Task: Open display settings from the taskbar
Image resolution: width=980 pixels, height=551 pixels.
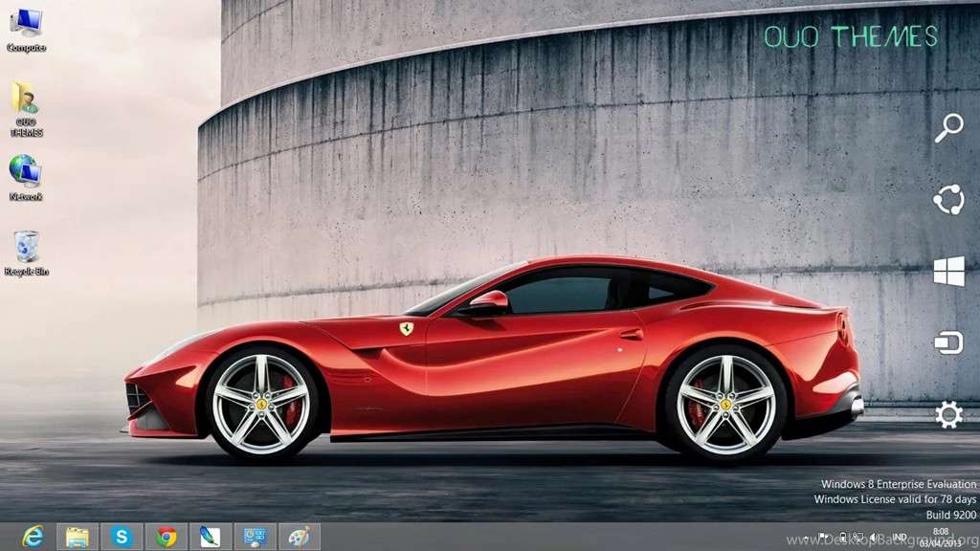Action: pyautogui.click(x=256, y=537)
